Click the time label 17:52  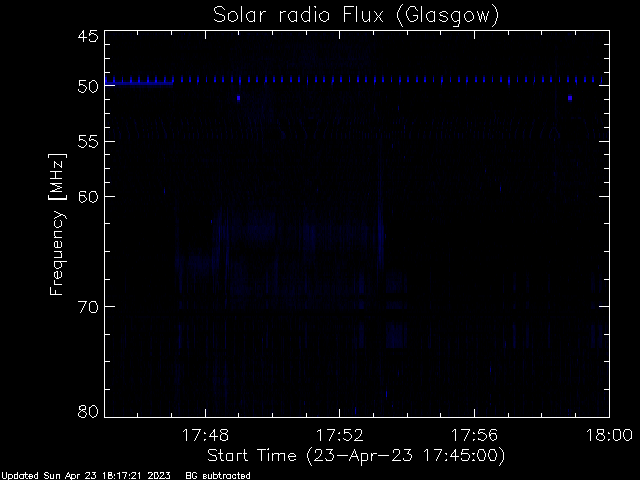pyautogui.click(x=340, y=435)
